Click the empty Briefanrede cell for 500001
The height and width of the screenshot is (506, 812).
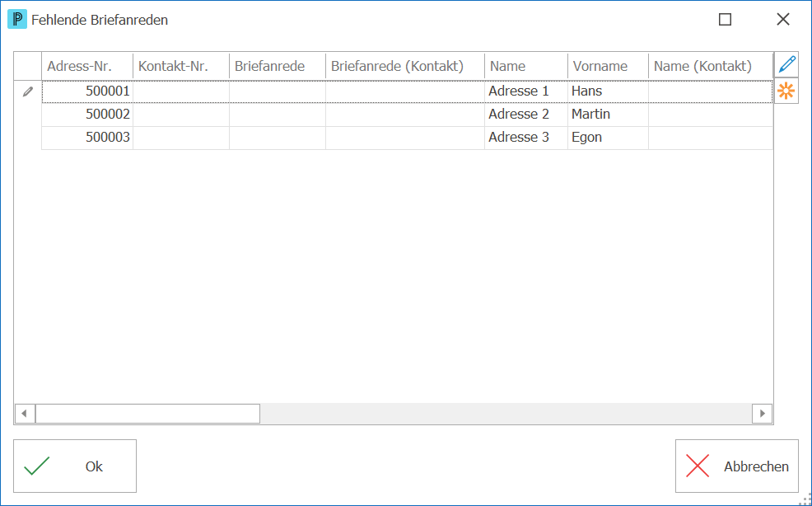click(x=278, y=91)
